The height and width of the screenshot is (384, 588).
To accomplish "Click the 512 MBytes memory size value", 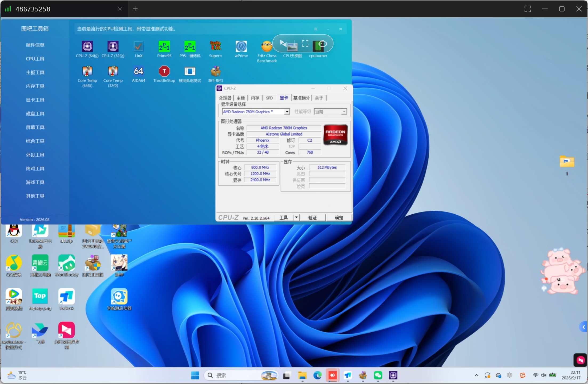I will 327,167.
